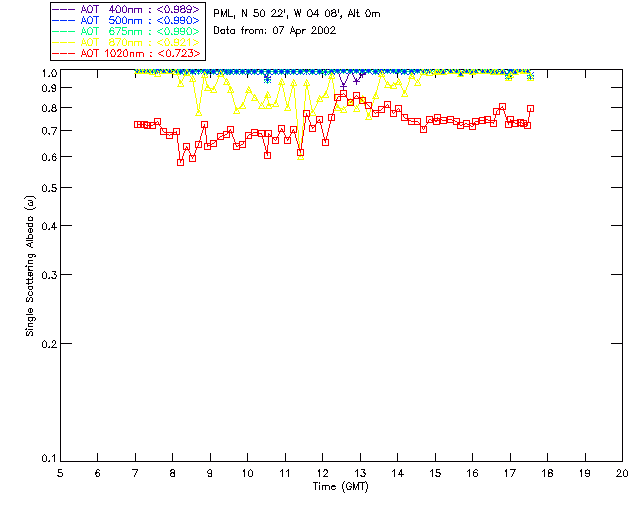
Task: Click the Time (GMT) axis label
Action: [340, 487]
